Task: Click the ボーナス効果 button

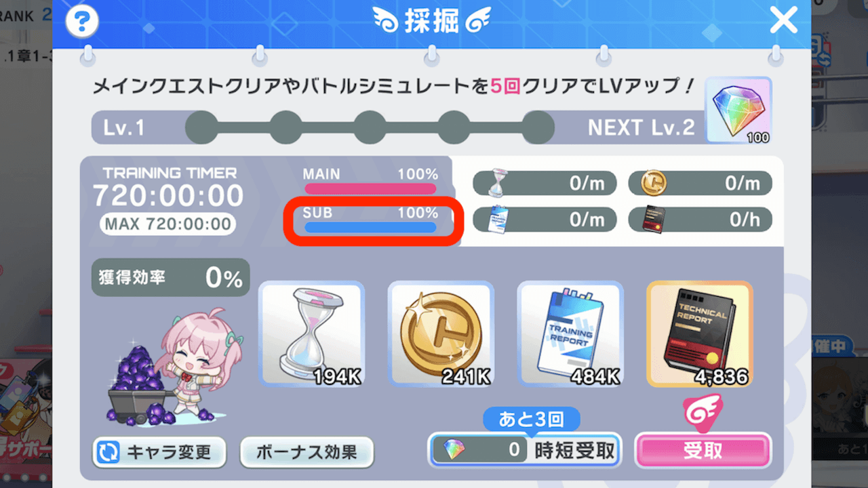Action: [307, 452]
